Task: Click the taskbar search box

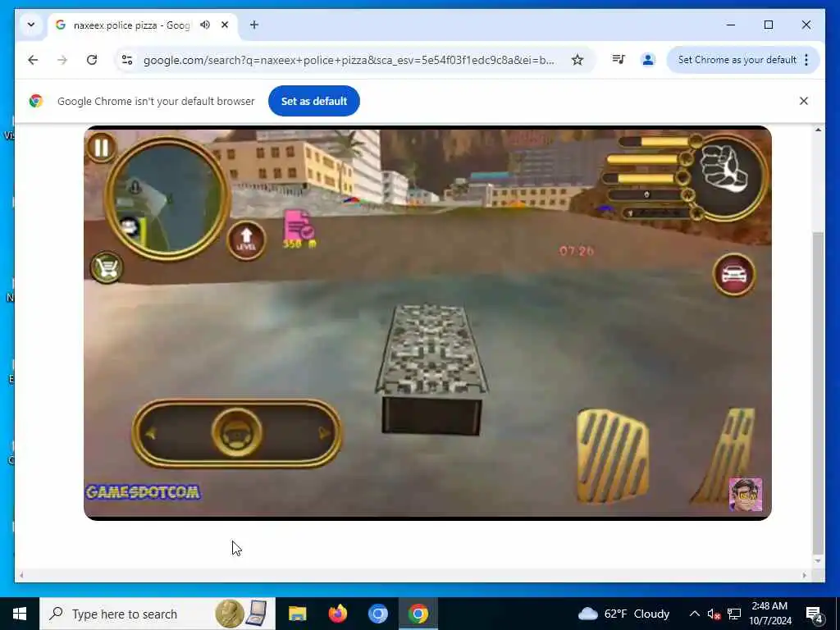Action: pyautogui.click(x=157, y=614)
